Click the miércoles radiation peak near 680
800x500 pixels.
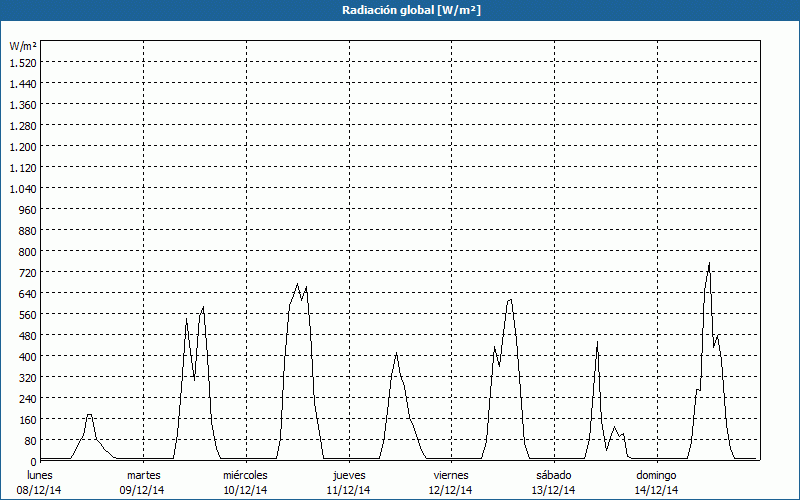coord(297,284)
